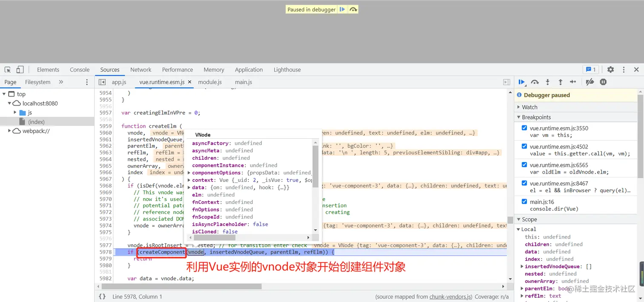The image size is (644, 302).
Task: Uncheck breakpoint vue.runtime.esm.js:3550
Action: 524,128
